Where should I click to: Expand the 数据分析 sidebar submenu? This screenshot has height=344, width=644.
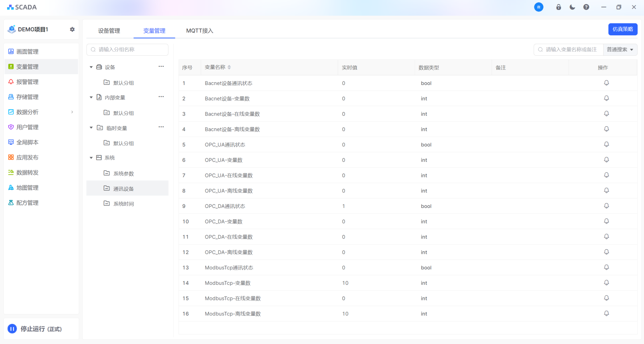coord(72,112)
